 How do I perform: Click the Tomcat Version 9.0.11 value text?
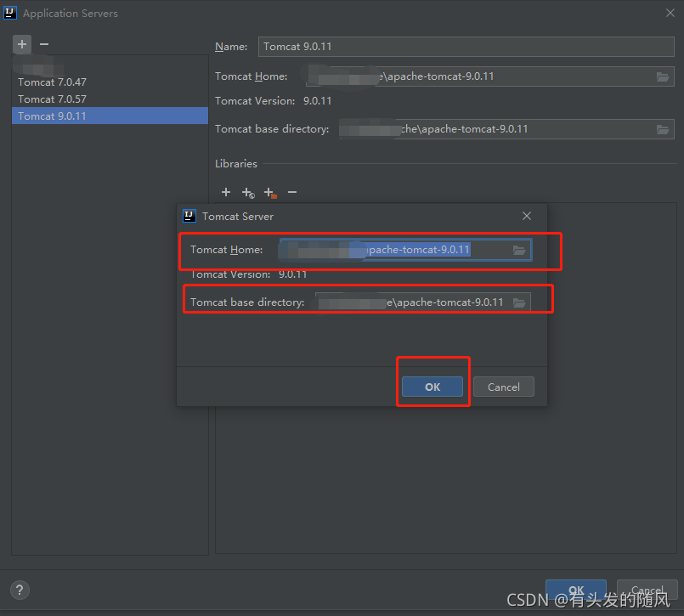point(317,101)
